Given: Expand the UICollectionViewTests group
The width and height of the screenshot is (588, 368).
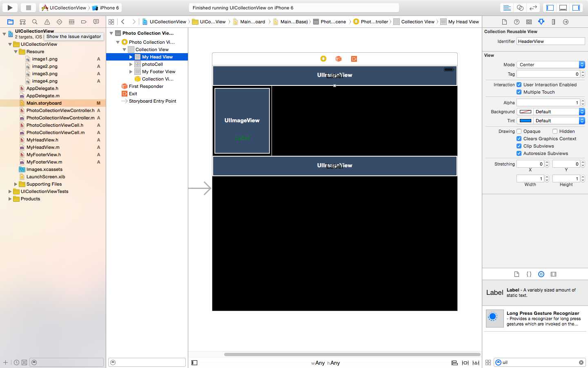Looking at the screenshot, I should tap(10, 191).
